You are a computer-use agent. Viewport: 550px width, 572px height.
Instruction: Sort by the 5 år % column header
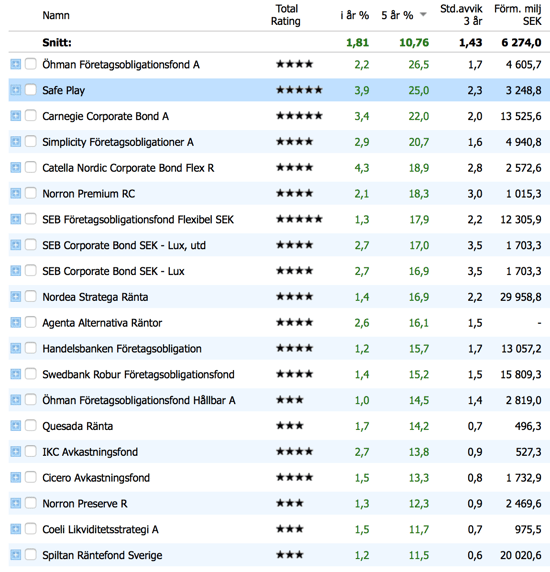(x=397, y=15)
